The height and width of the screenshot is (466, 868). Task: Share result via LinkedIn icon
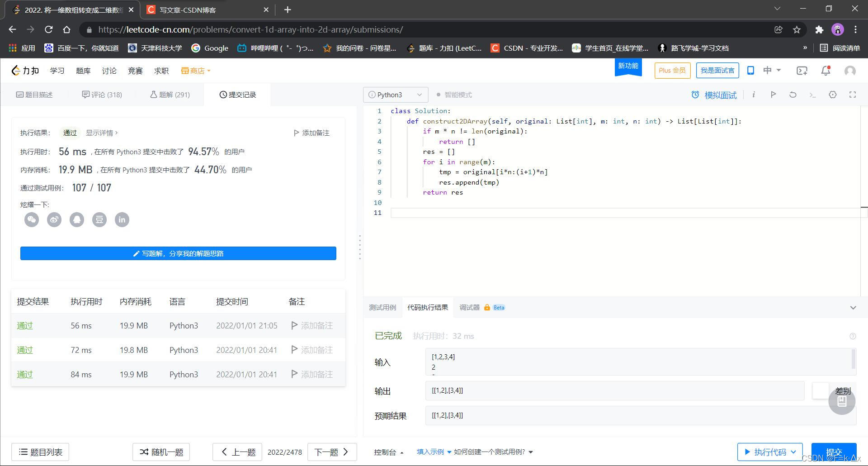point(122,220)
